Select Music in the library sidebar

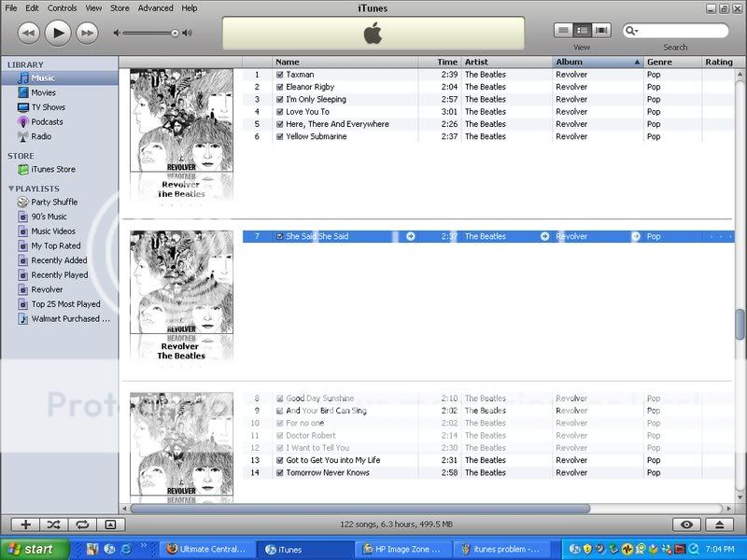pos(59,78)
